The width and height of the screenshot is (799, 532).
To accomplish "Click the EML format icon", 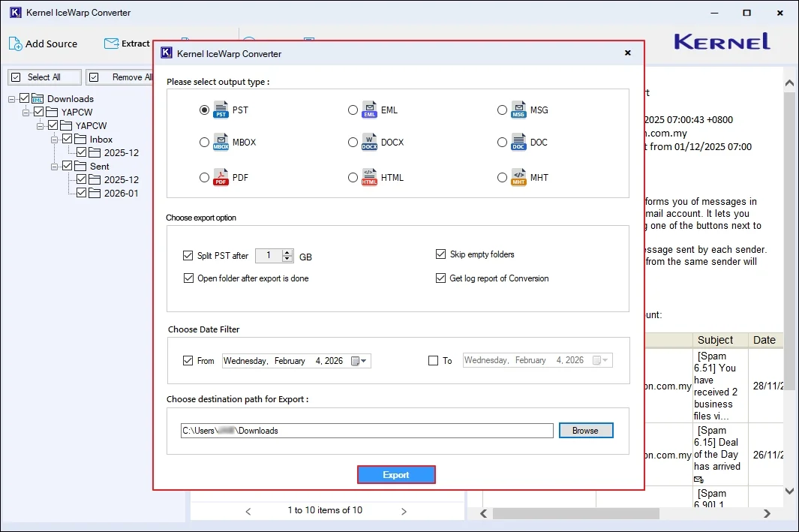I will (x=370, y=110).
